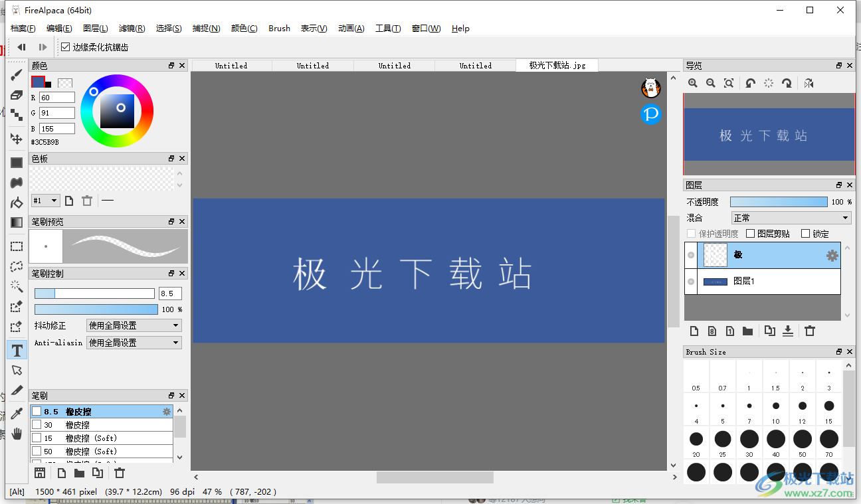
Task: Select brush size 20 preset
Action: 696,442
